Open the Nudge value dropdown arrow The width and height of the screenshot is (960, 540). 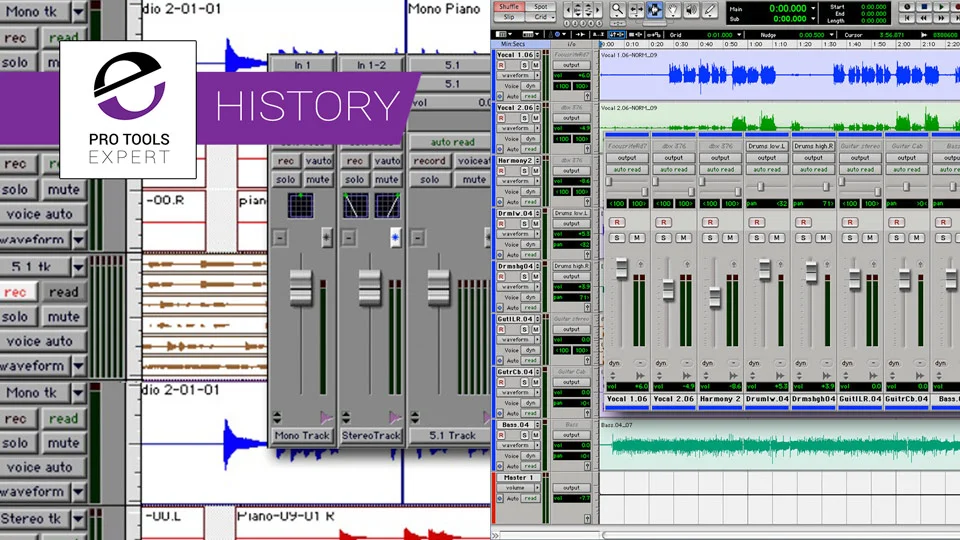[831, 35]
